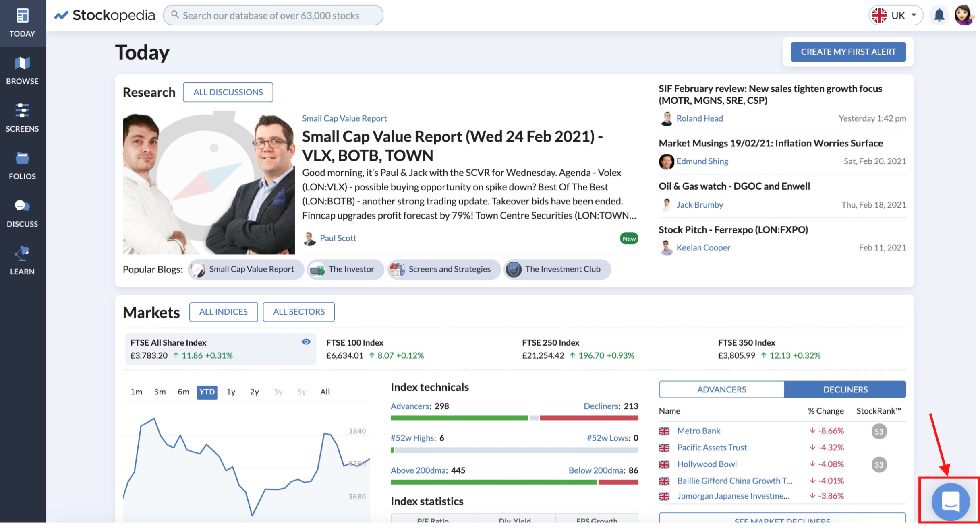This screenshot has width=980, height=530.
Task: Select the 1m chart range
Action: pyautogui.click(x=137, y=392)
